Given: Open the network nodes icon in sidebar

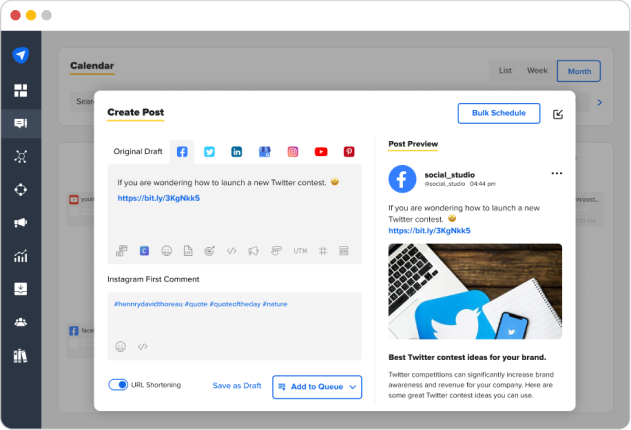Looking at the screenshot, I should click(21, 156).
